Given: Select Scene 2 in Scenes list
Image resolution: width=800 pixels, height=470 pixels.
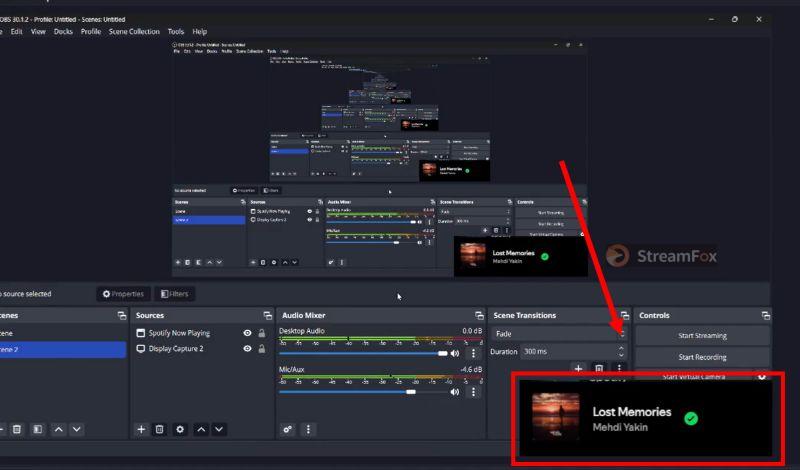Looking at the screenshot, I should [62, 349].
